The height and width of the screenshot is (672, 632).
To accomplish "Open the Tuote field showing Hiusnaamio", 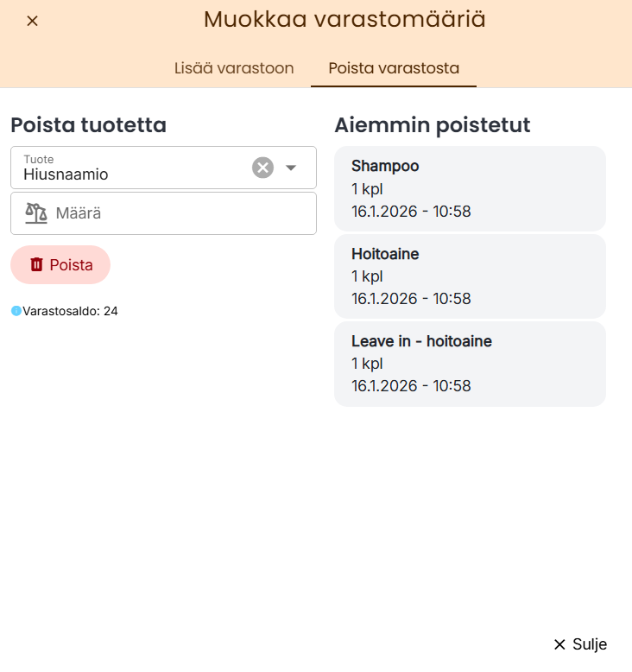I will tap(130, 168).
